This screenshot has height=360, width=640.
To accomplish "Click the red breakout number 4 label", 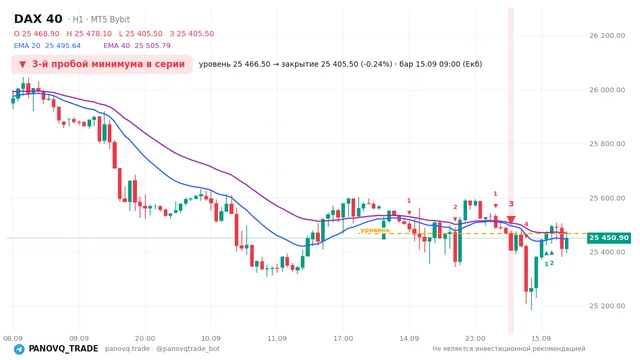I will [x=526, y=224].
